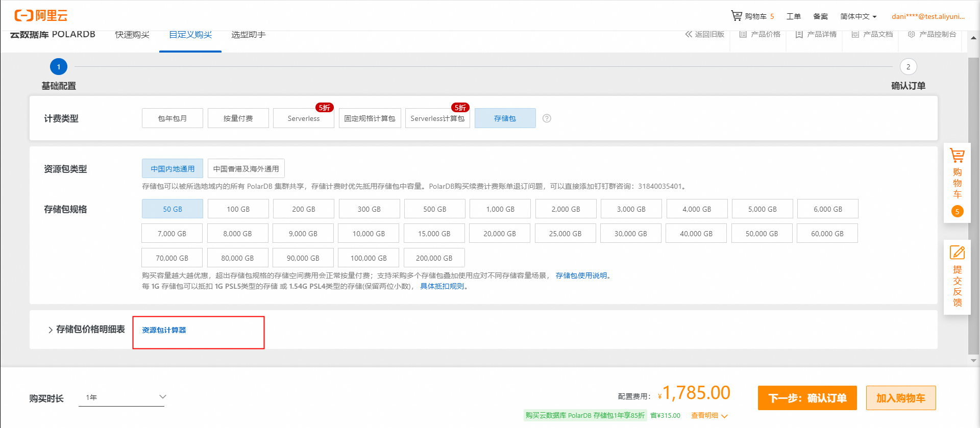
Task: Open the 资源包计算器 link
Action: pos(164,330)
